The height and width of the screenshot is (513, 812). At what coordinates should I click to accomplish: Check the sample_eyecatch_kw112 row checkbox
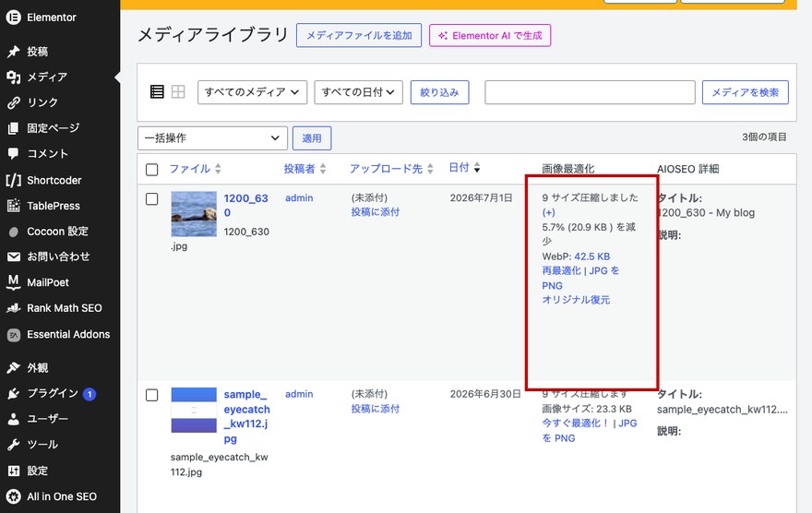(151, 395)
